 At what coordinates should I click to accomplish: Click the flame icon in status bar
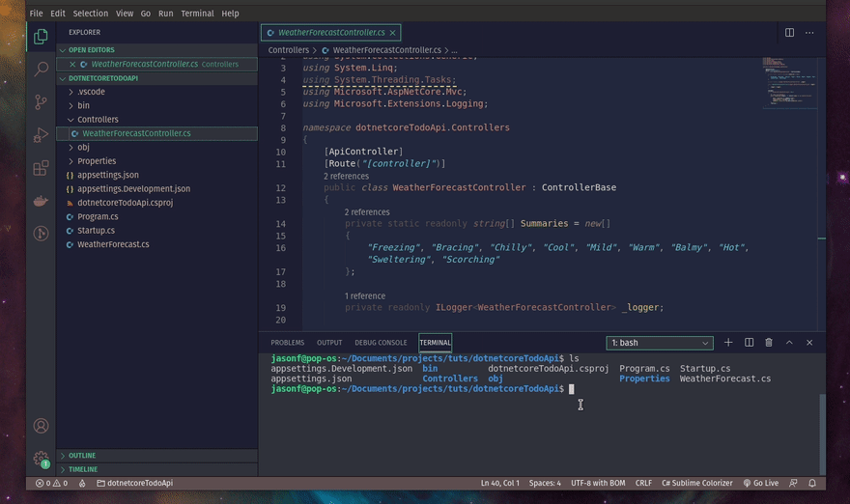(x=82, y=483)
